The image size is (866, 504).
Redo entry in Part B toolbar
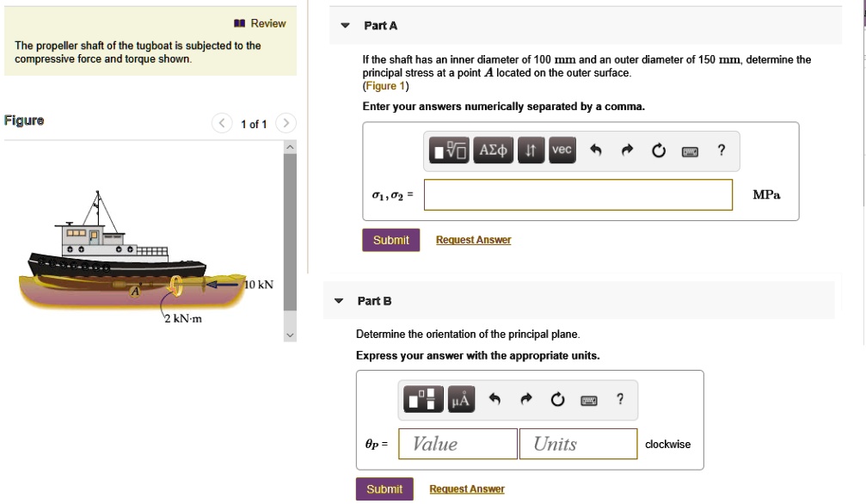(x=525, y=399)
